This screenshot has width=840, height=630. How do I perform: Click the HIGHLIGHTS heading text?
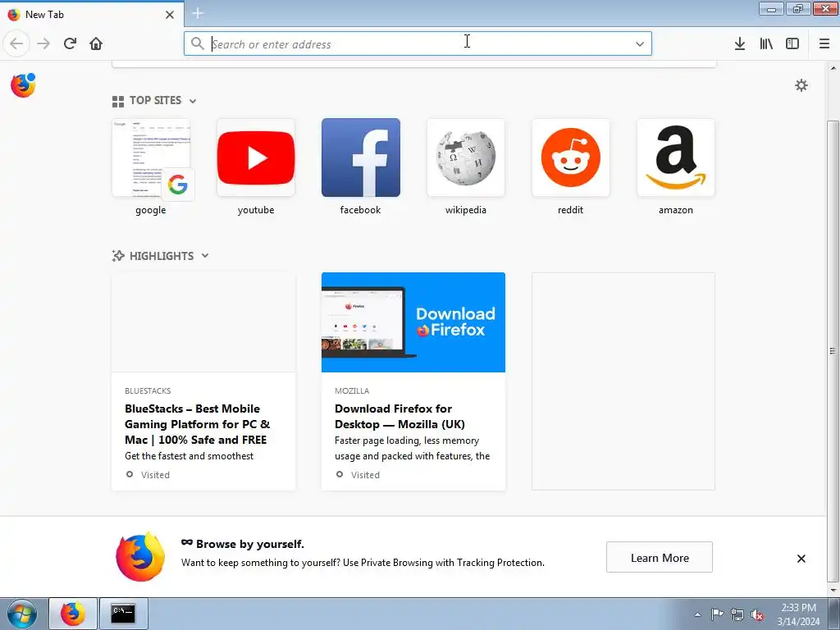click(162, 256)
